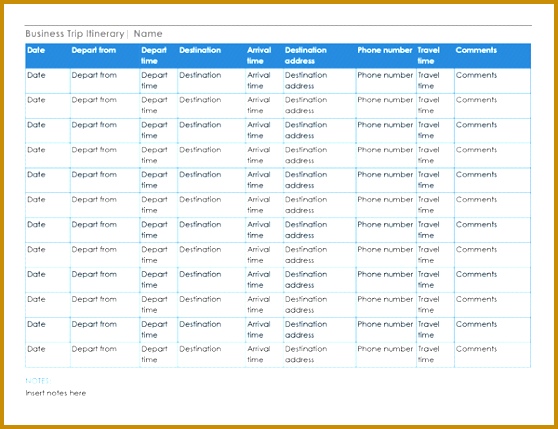
Task: Click the 'NOTES:' heading below the table
Action: (38, 381)
